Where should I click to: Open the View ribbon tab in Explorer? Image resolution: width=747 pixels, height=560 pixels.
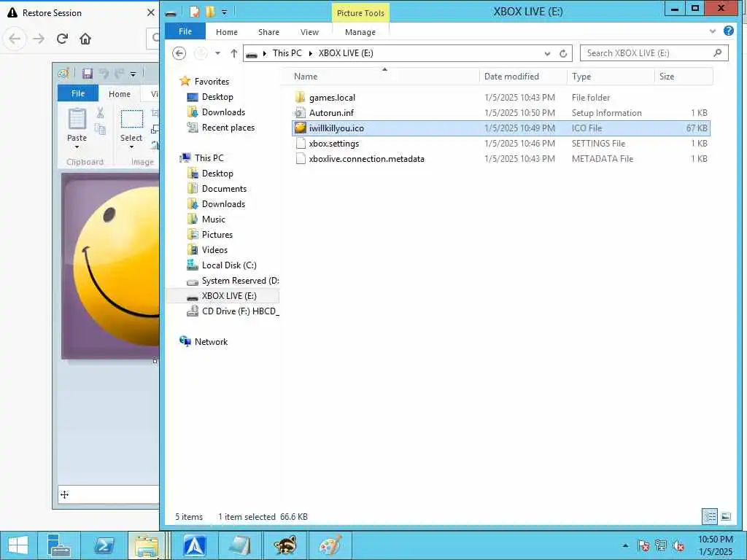(309, 32)
